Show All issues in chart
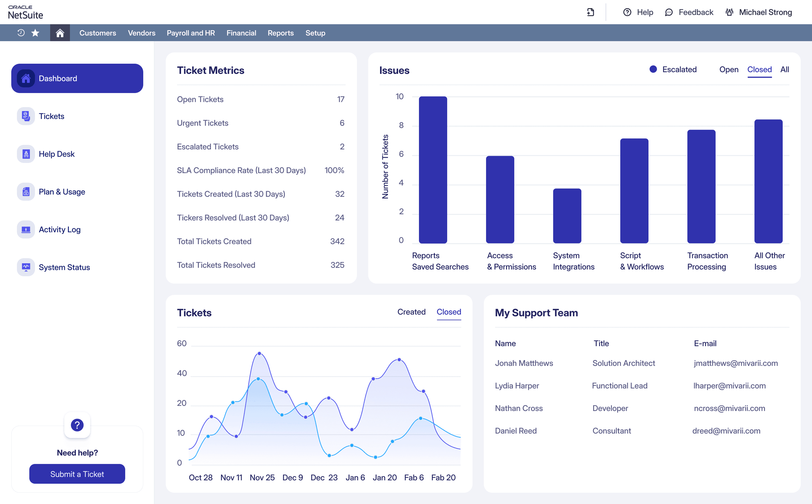 (784, 69)
